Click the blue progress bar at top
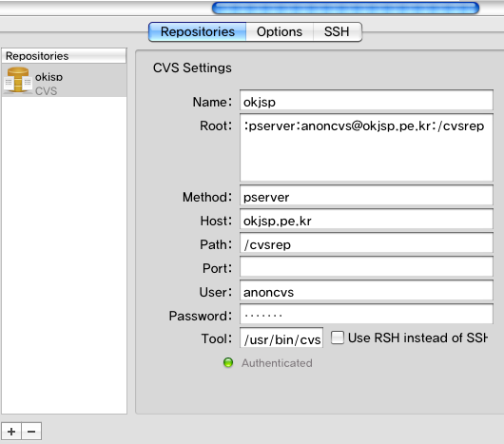 point(345,8)
